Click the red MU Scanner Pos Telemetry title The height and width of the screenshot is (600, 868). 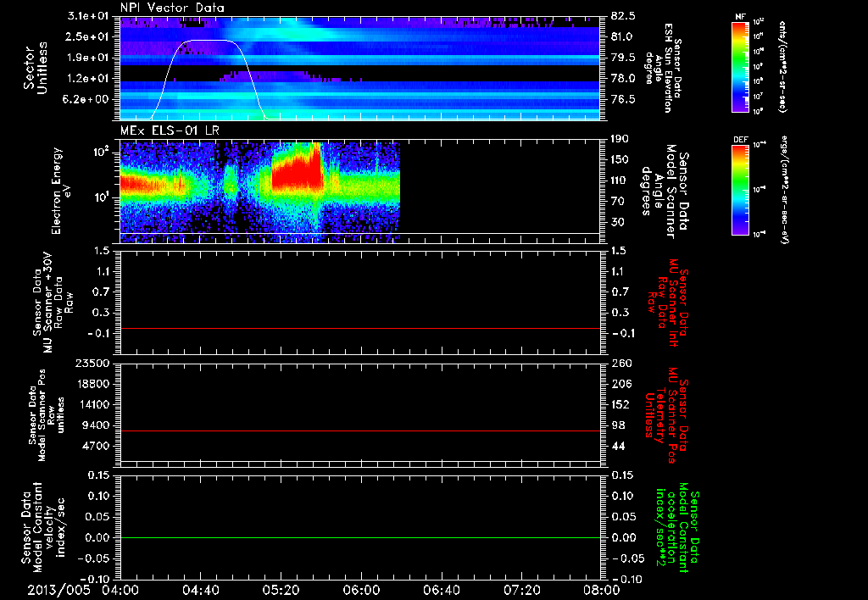click(666, 415)
